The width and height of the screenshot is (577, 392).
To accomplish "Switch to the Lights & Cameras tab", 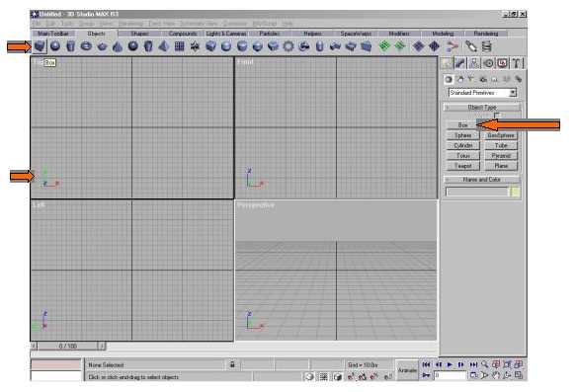I will 226,34.
